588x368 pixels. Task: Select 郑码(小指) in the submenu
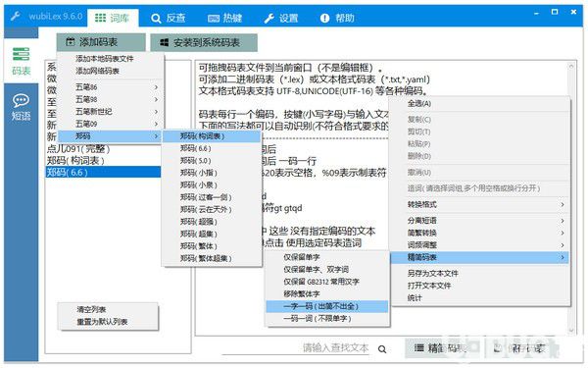212,173
